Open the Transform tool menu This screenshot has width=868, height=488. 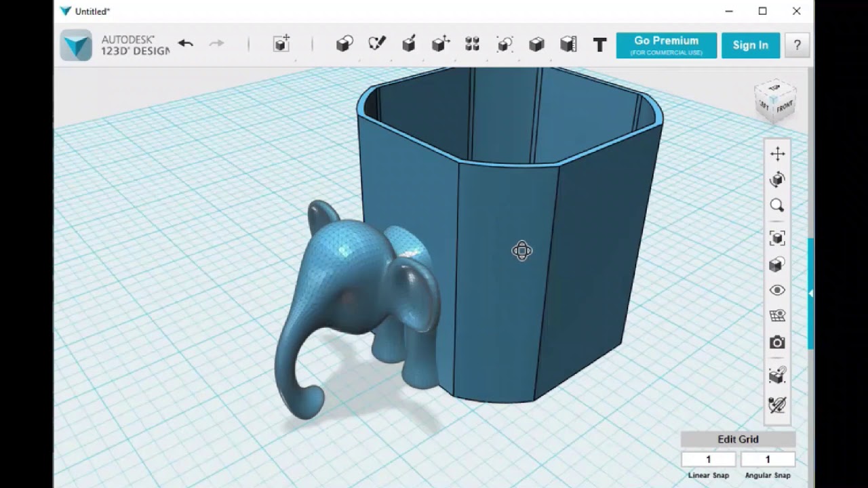281,44
